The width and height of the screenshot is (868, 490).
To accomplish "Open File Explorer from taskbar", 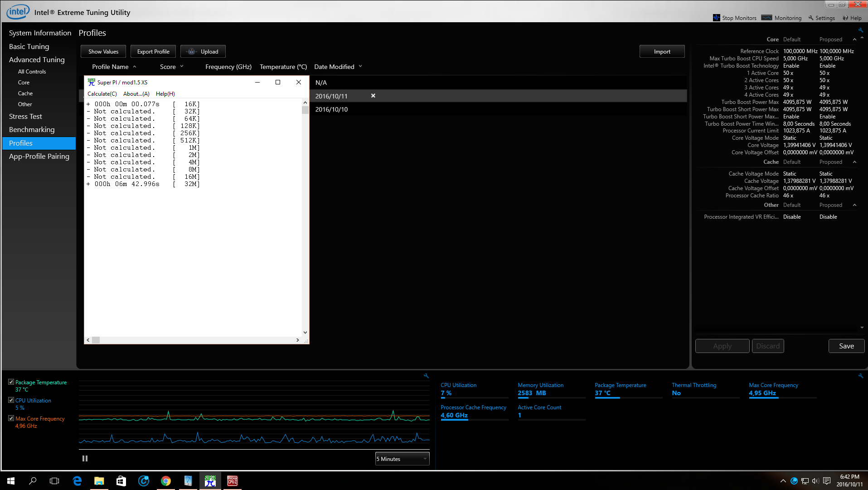I will [x=99, y=481].
